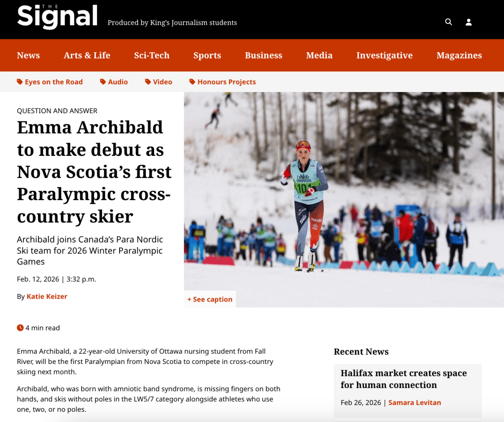
Task: Click the tag icon beside Eyes on the Road
Action: (x=20, y=82)
